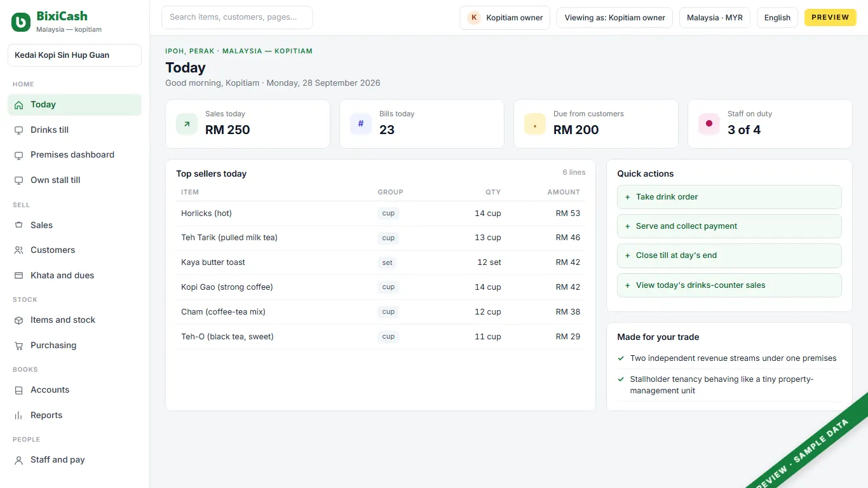
Task: Navigate to Khata and dues
Action: [74, 276]
